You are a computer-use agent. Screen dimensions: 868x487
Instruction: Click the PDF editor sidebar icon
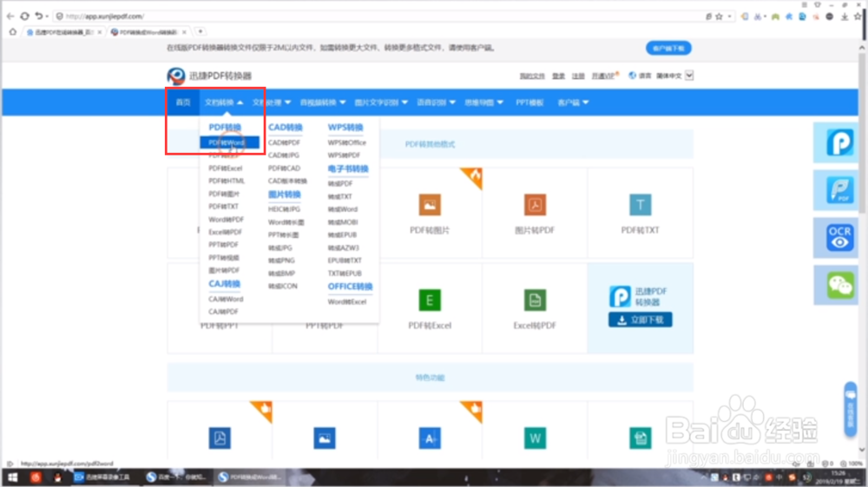pyautogui.click(x=839, y=190)
